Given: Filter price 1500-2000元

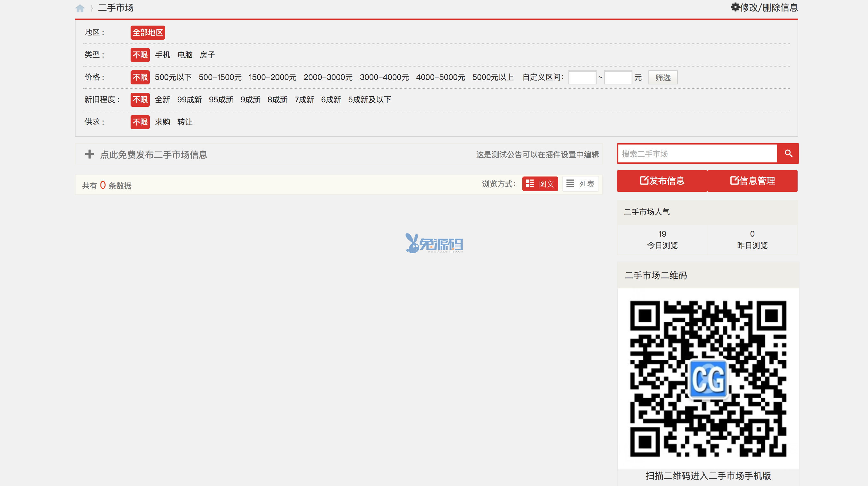Looking at the screenshot, I should tap(273, 77).
